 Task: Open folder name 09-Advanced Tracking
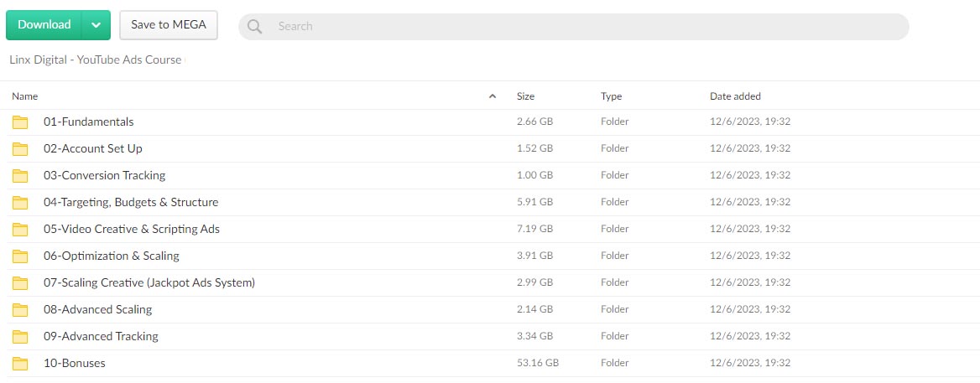coord(101,336)
